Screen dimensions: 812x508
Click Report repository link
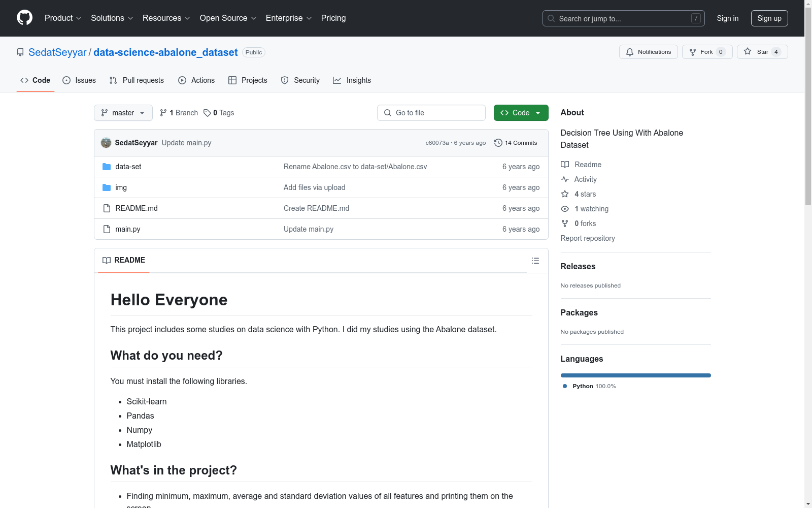coord(588,238)
